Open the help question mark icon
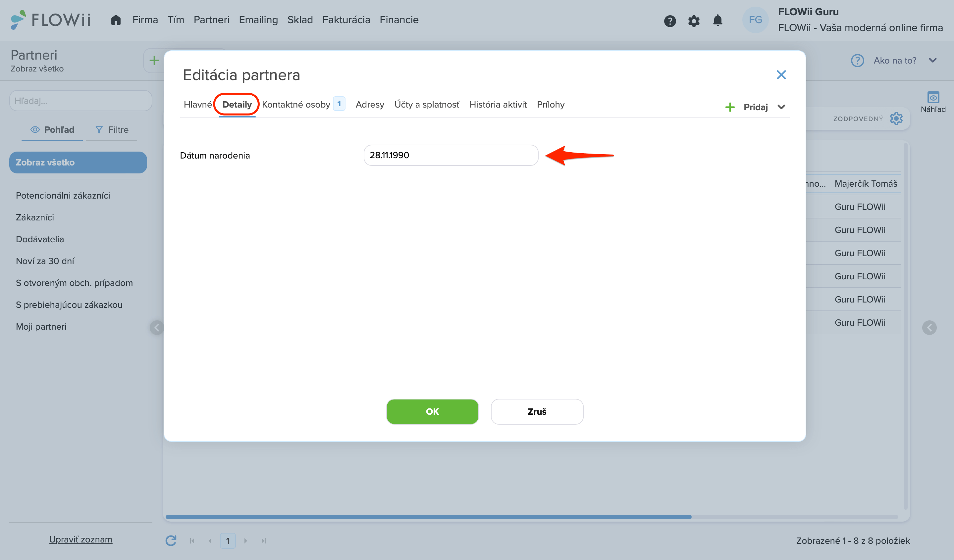Viewport: 954px width, 560px height. pyautogui.click(x=670, y=21)
